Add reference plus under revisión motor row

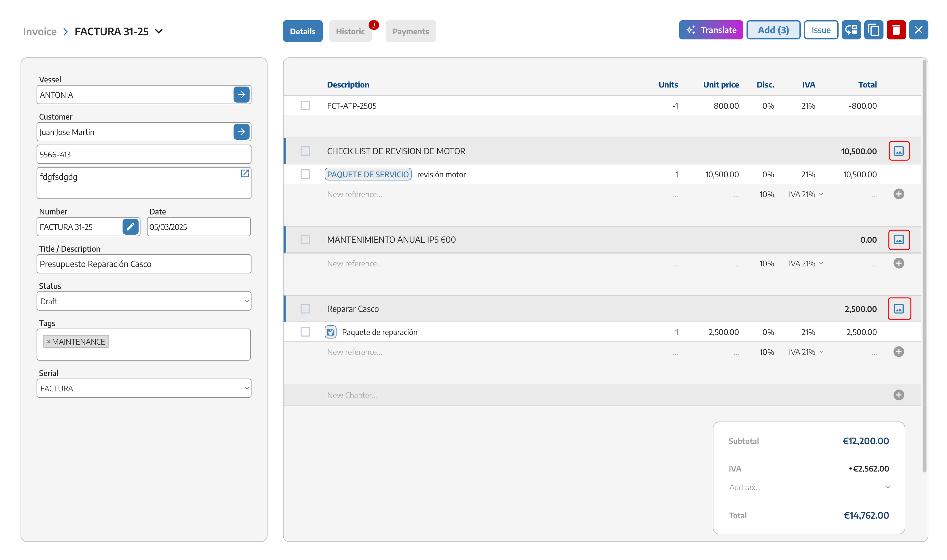point(899,194)
